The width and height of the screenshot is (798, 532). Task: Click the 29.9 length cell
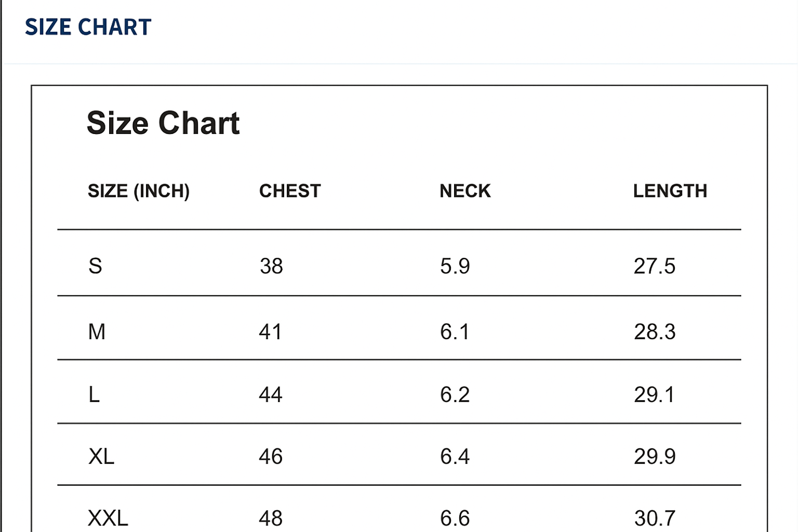click(x=654, y=457)
